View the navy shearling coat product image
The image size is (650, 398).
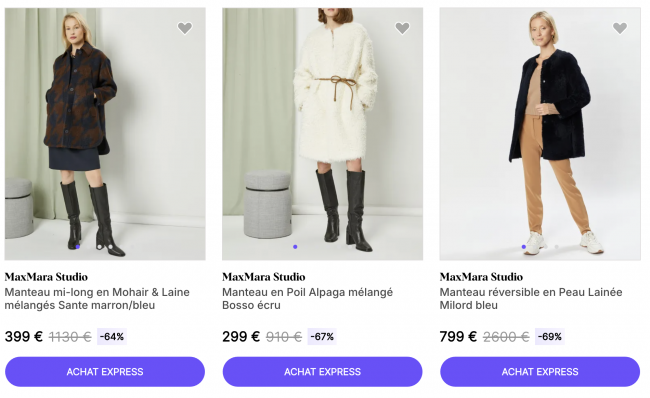pos(540,134)
